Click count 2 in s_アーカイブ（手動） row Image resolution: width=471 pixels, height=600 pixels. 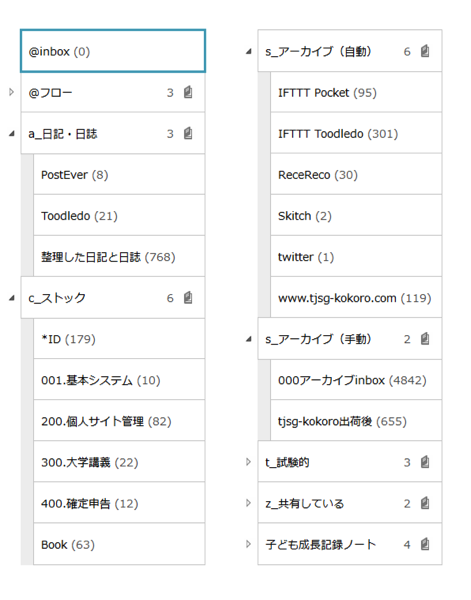coord(407,339)
